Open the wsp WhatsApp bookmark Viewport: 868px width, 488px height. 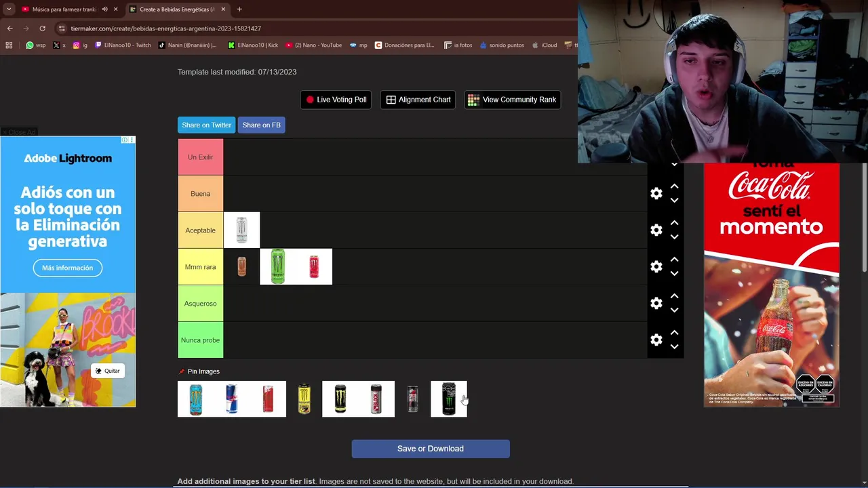[x=35, y=45]
